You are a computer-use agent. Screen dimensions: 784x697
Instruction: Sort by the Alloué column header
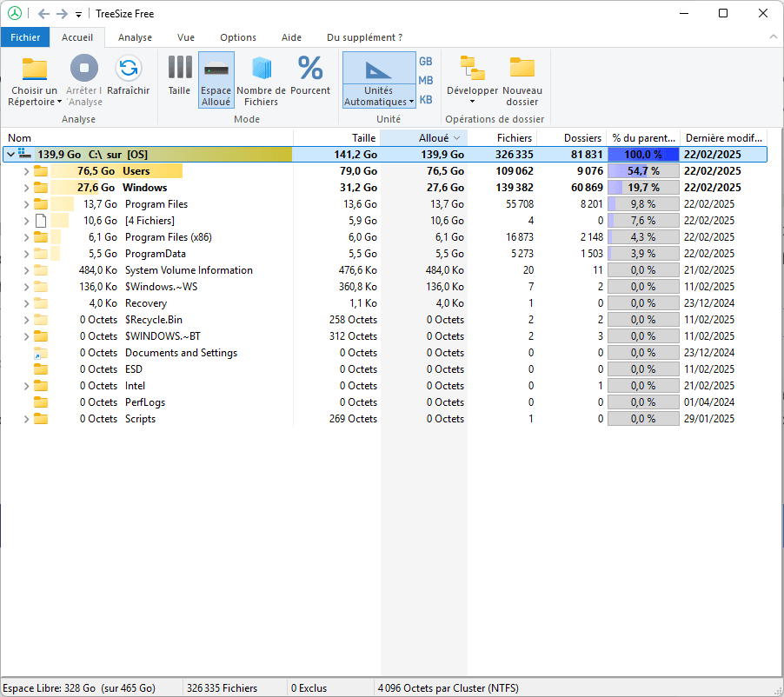[423, 138]
